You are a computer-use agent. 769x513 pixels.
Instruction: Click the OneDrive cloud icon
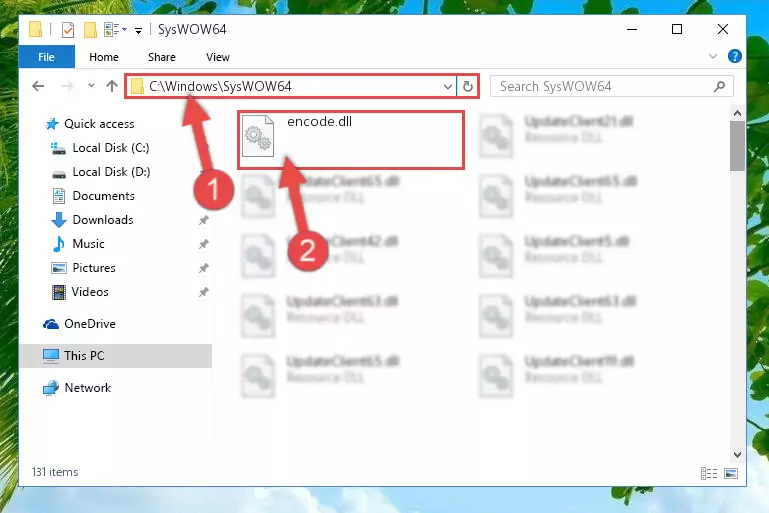pos(51,324)
